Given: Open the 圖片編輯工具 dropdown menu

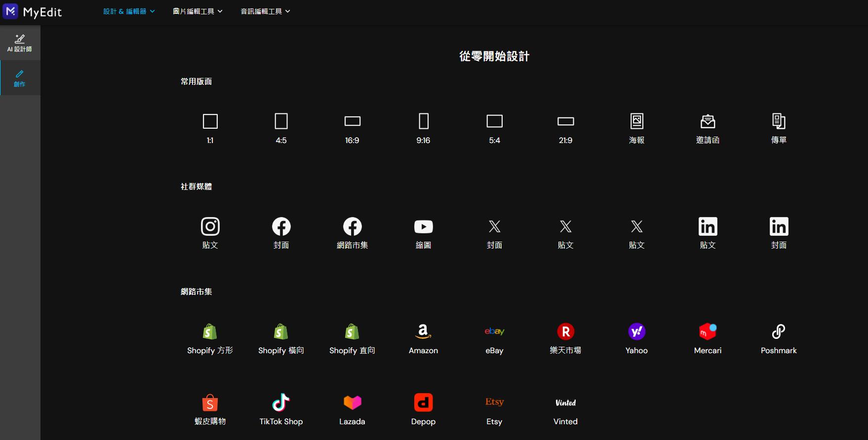Looking at the screenshot, I should click(x=197, y=11).
